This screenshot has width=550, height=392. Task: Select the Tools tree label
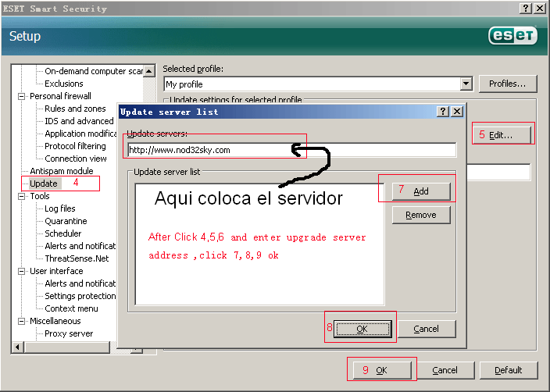click(40, 196)
